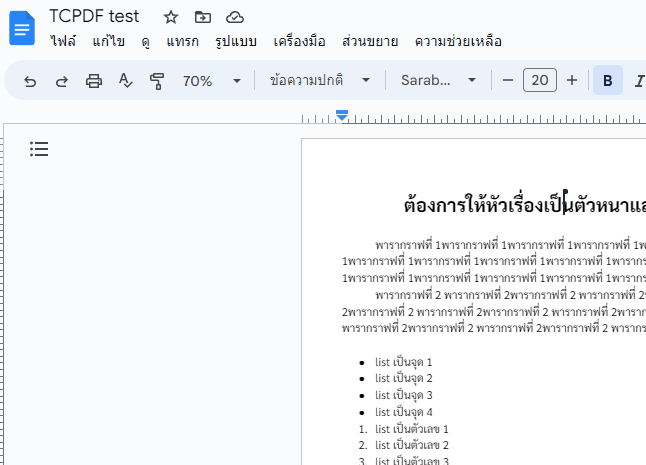This screenshot has width=646, height=465.
Task: Click bullet item 'list เป็นจุด 2'
Action: 403,378
